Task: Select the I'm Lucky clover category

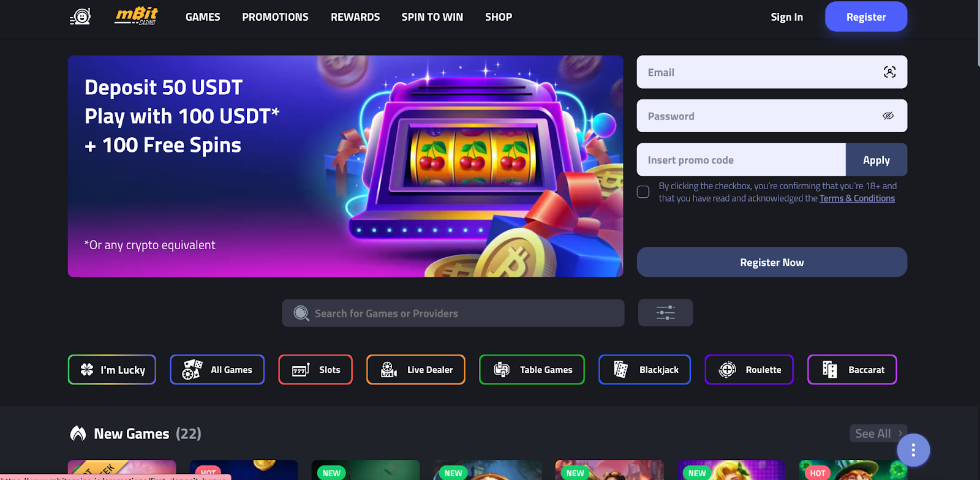Action: pos(112,370)
